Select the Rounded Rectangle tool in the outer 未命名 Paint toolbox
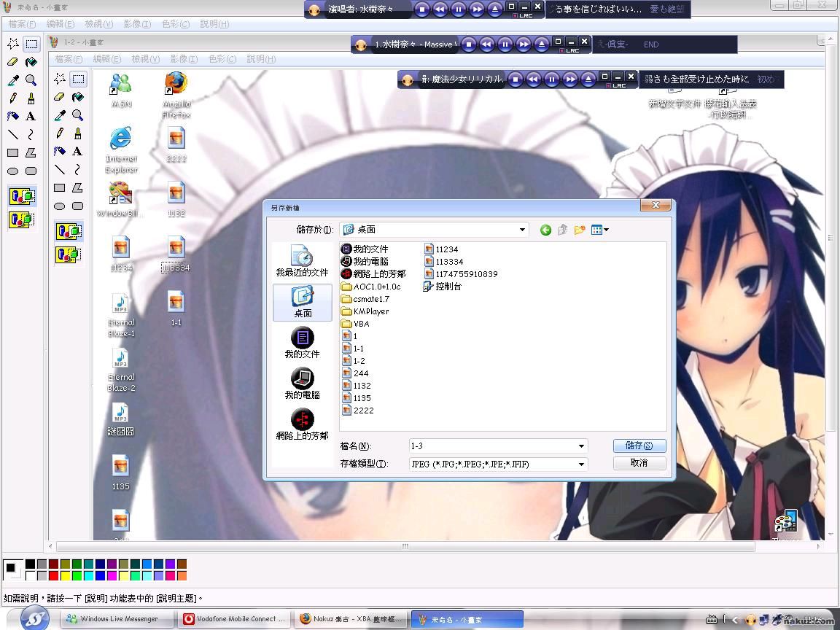Screen dimensions: 840x630 31,171
